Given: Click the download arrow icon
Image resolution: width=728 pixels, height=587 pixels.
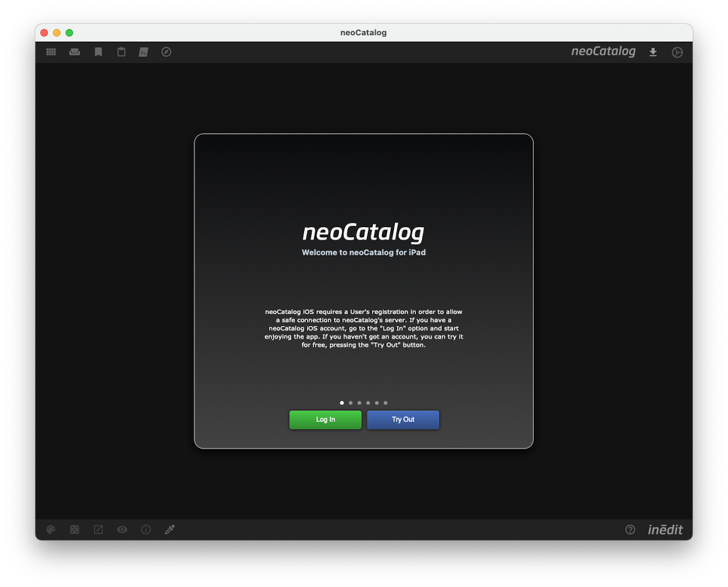Looking at the screenshot, I should coord(653,52).
